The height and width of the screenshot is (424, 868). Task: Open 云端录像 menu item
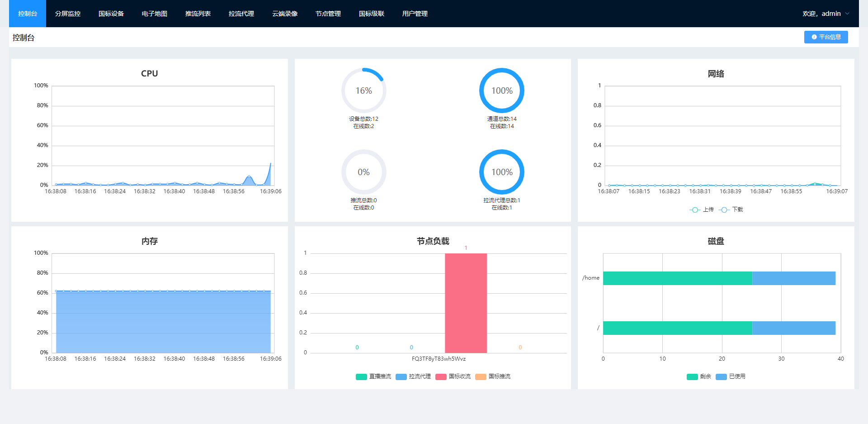(x=285, y=14)
